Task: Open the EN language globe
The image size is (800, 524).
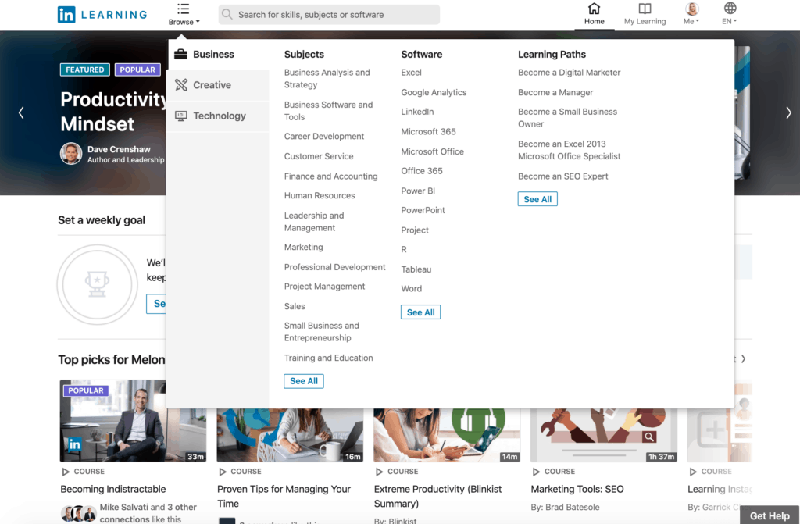Action: click(730, 8)
